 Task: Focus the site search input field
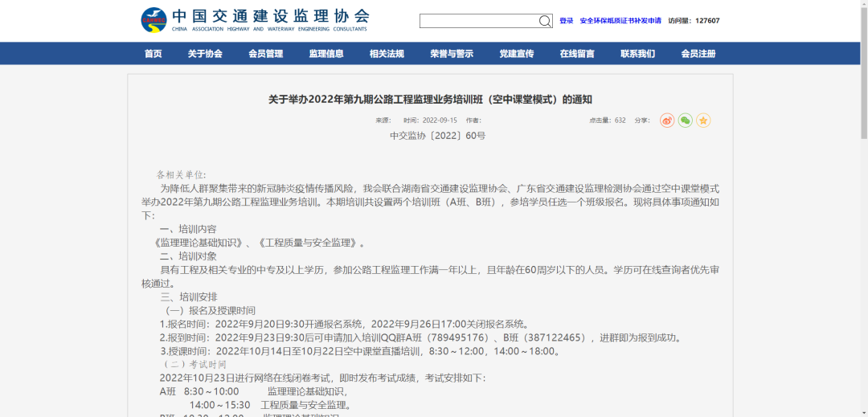pos(479,21)
